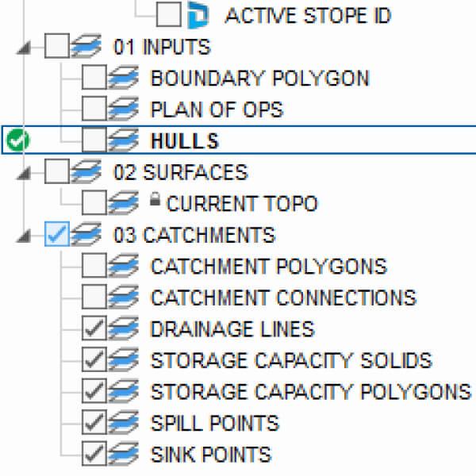This screenshot has width=476, height=476.
Task: Click the layer icon beside SINK POINTS
Action: (x=123, y=454)
